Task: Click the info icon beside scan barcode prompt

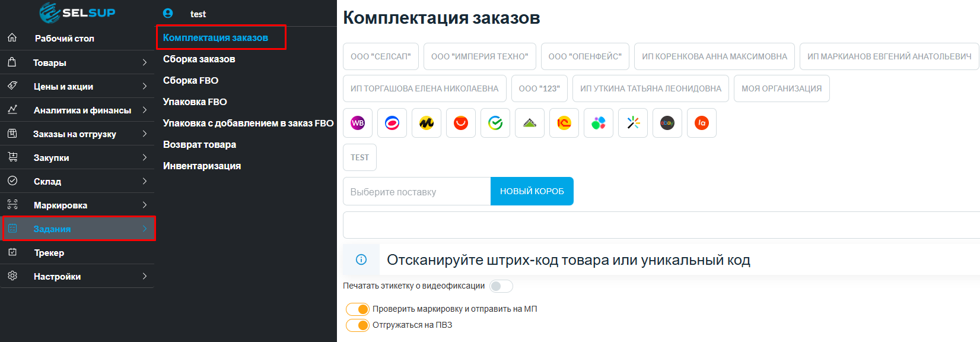Action: pos(361,259)
